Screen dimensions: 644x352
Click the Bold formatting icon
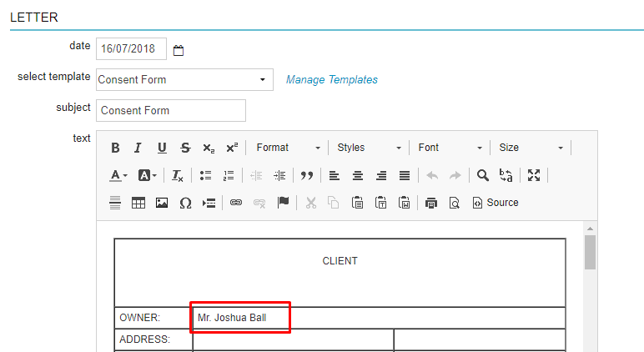click(x=115, y=148)
